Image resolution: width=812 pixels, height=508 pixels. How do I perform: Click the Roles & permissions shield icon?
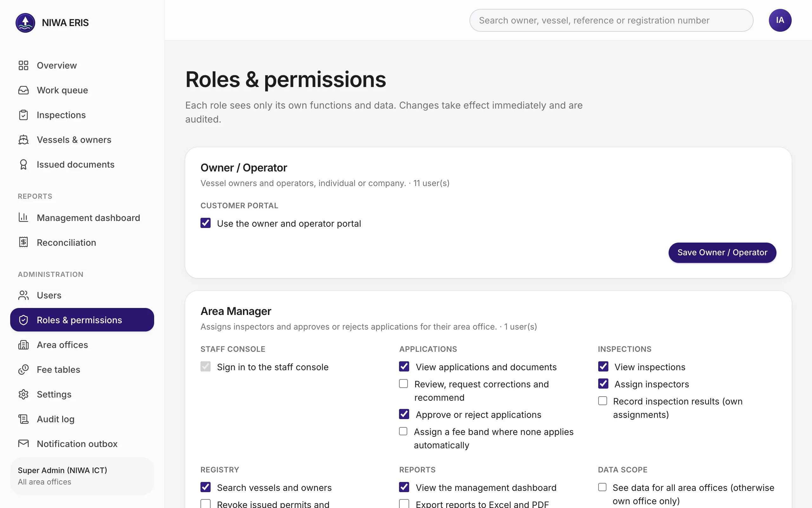coord(23,320)
